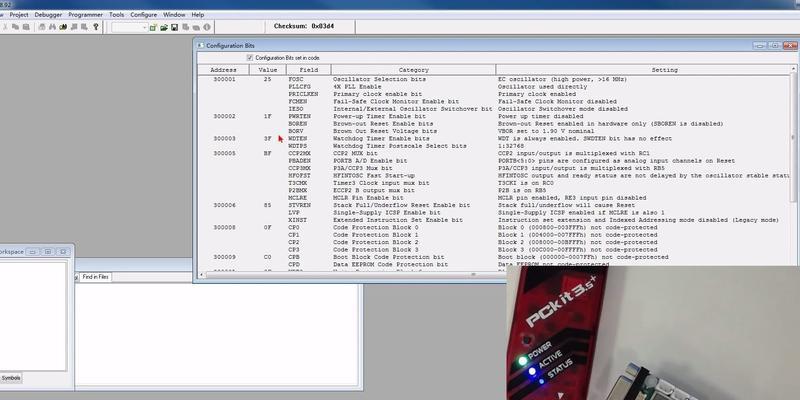Click the New Project toolbar icon
Image resolution: width=800 pixels, height=400 pixels.
pyautogui.click(x=153, y=27)
